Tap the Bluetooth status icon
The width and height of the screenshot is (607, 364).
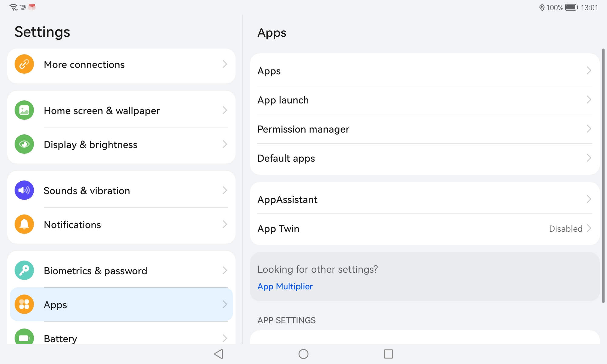542,7
